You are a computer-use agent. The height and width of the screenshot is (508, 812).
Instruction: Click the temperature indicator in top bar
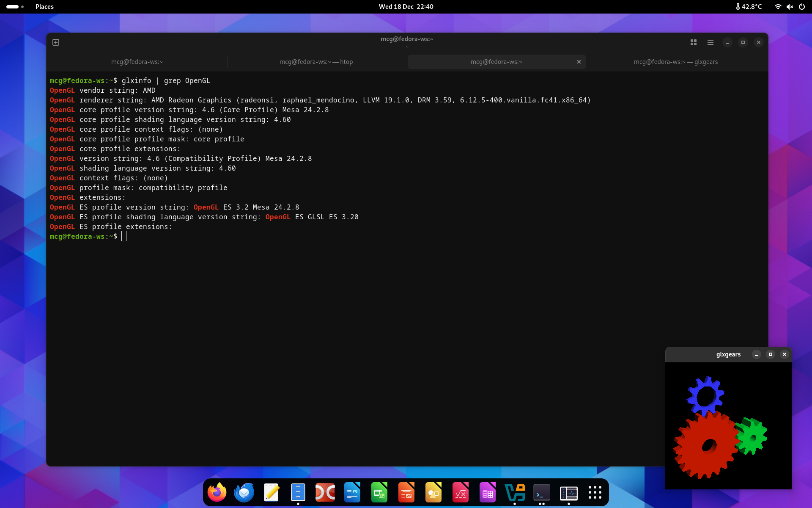click(749, 7)
